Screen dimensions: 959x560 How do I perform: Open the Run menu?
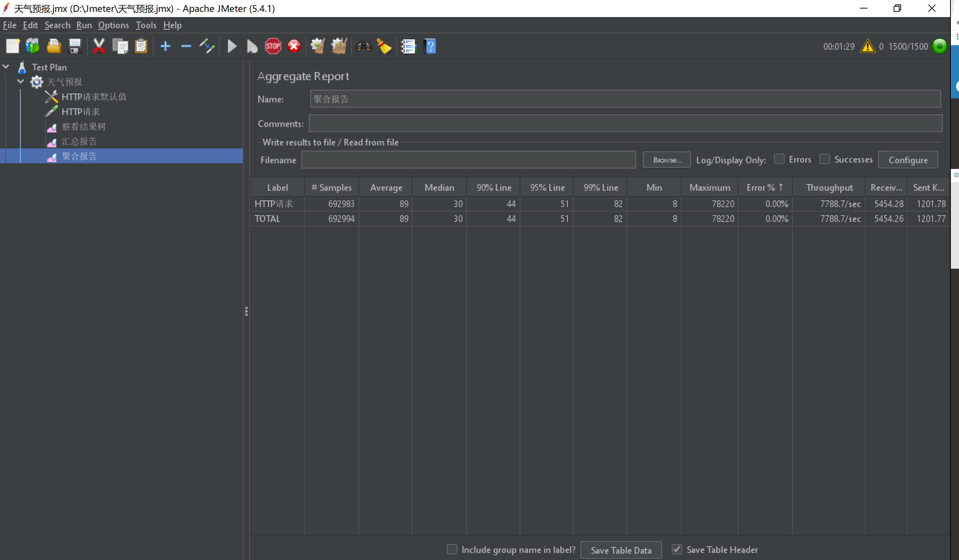84,25
